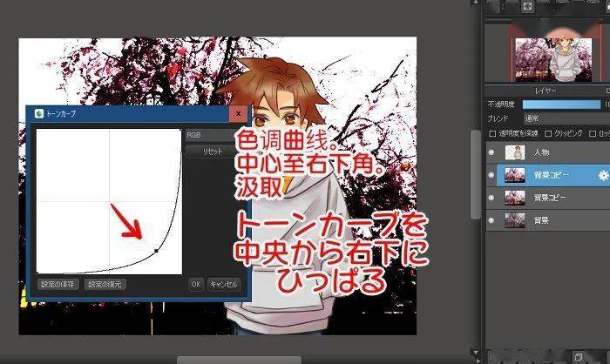
Task: Click the duplicate layer icon at panel bottom
Action: pos(578,356)
